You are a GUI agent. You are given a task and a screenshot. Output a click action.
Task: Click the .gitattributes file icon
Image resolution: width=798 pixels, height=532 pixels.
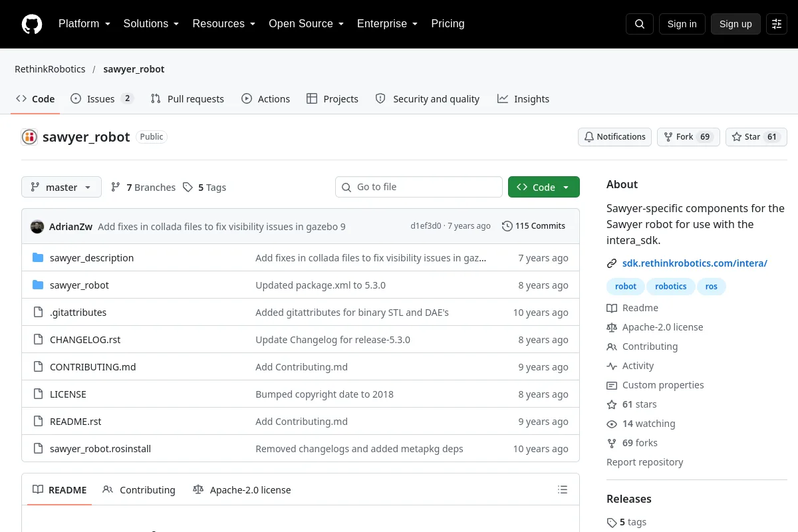(38, 313)
